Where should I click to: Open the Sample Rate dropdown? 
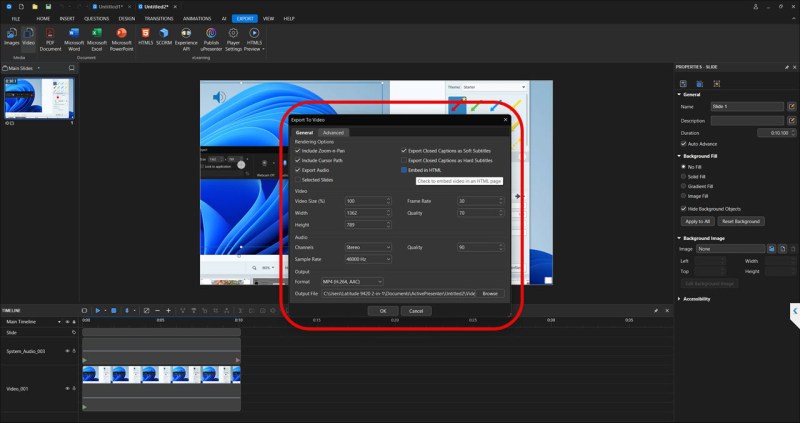point(367,259)
